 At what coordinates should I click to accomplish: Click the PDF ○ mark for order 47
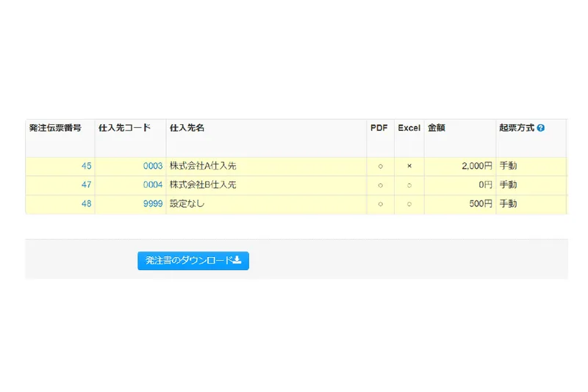[x=380, y=185]
